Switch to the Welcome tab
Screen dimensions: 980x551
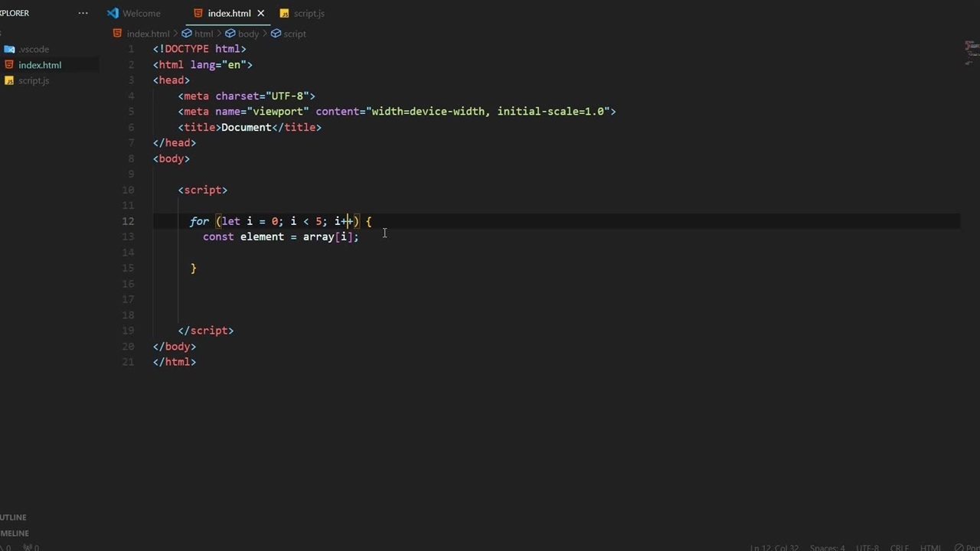[x=141, y=13]
